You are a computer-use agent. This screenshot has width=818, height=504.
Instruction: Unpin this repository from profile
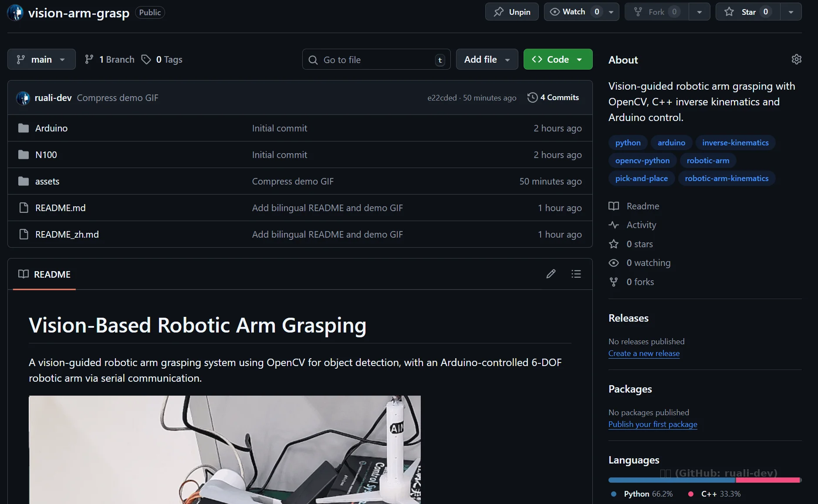pos(511,12)
